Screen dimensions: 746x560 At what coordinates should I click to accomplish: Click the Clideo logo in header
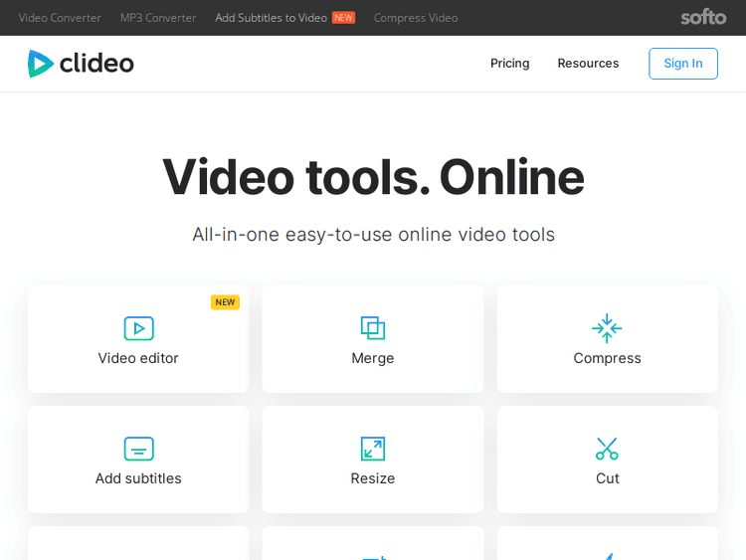click(81, 64)
